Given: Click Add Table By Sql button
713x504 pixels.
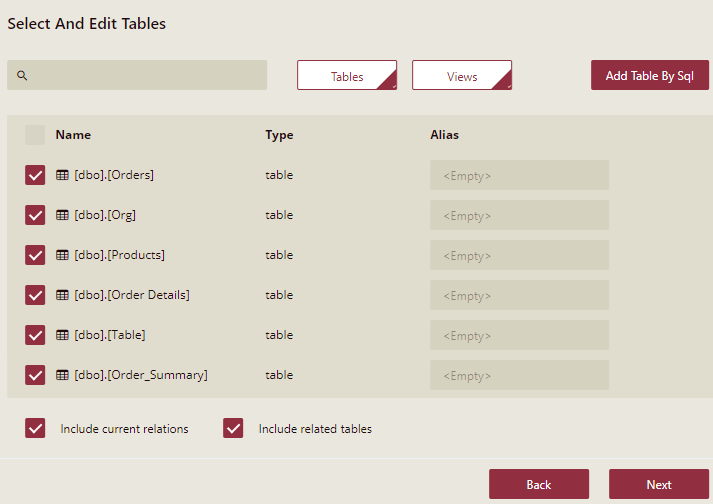Looking at the screenshot, I should tap(650, 75).
